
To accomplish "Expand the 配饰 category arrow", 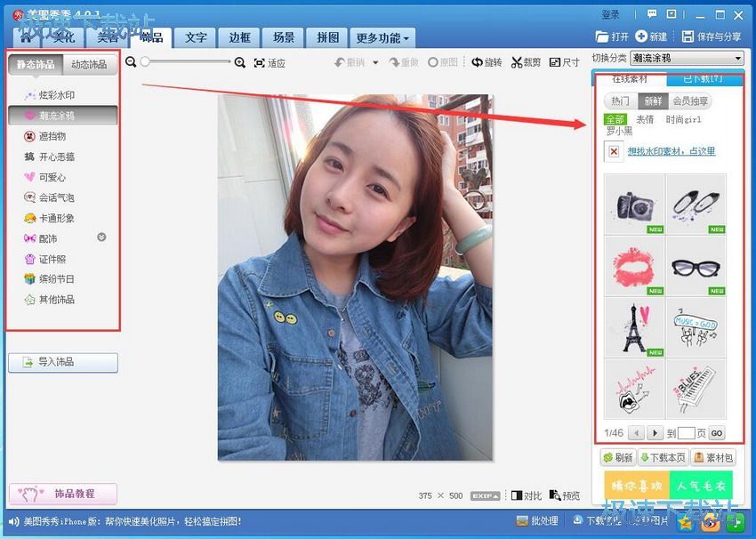I will (x=101, y=237).
